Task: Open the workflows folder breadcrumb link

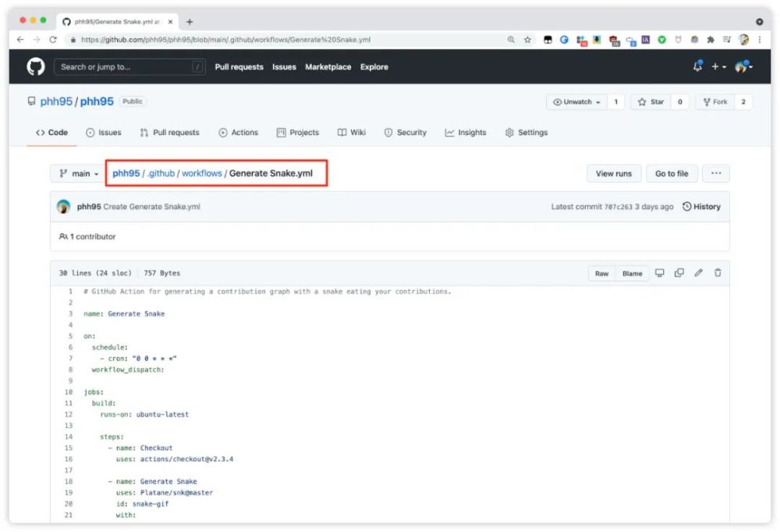Action: pos(201,173)
